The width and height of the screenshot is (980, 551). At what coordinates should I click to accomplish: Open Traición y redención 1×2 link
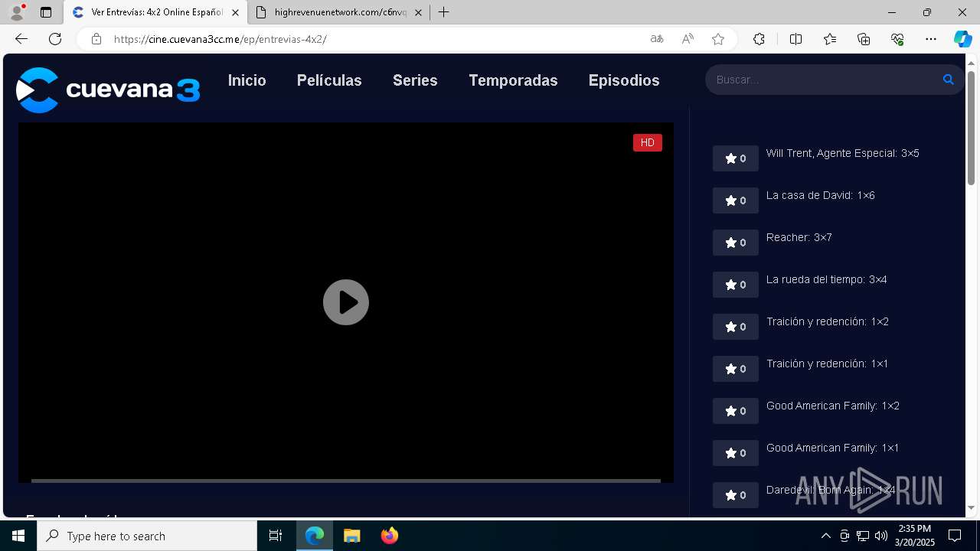tap(828, 321)
